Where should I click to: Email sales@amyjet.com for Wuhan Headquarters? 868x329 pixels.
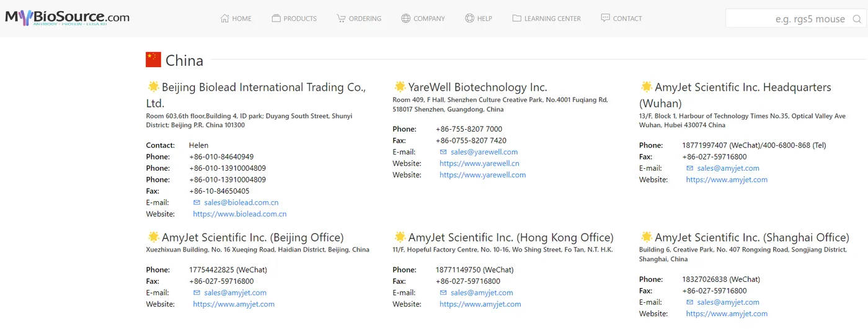coord(728,168)
